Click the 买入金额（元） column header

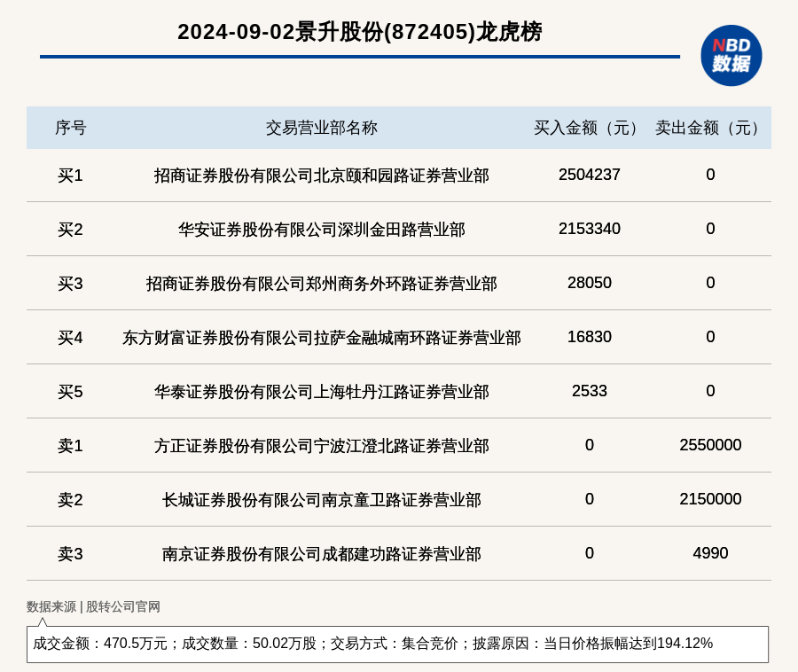click(x=590, y=128)
